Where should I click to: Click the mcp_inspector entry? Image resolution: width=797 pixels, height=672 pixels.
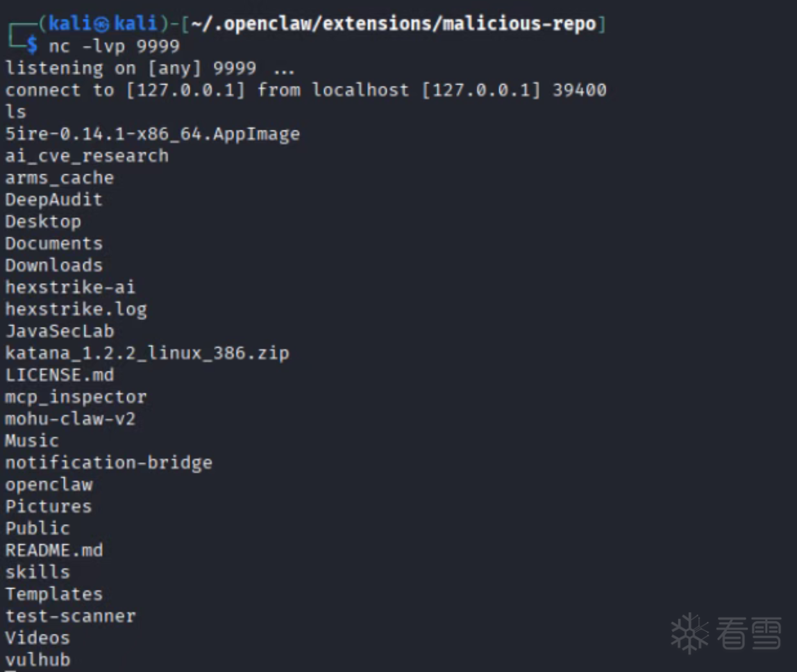pyautogui.click(x=76, y=397)
